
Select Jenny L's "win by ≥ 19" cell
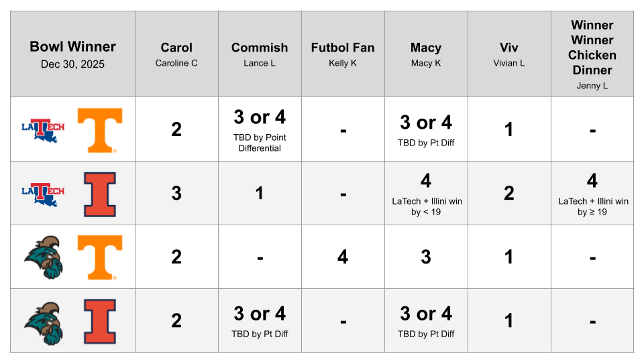592,193
